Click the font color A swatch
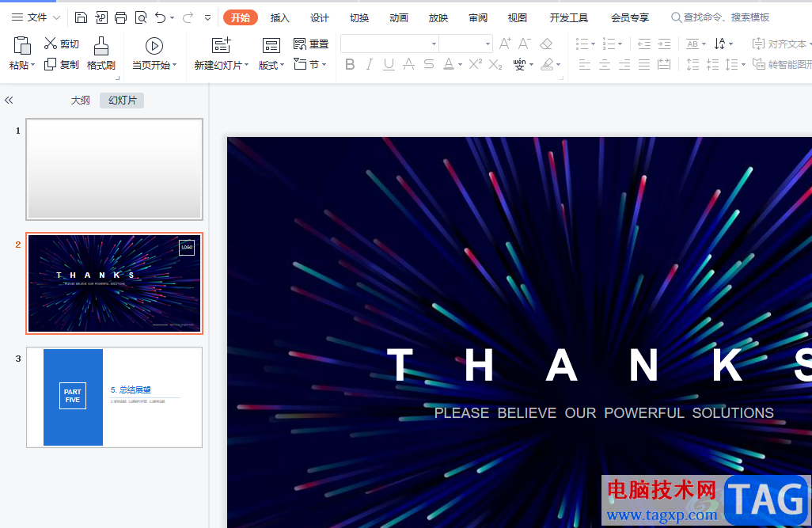 click(449, 64)
